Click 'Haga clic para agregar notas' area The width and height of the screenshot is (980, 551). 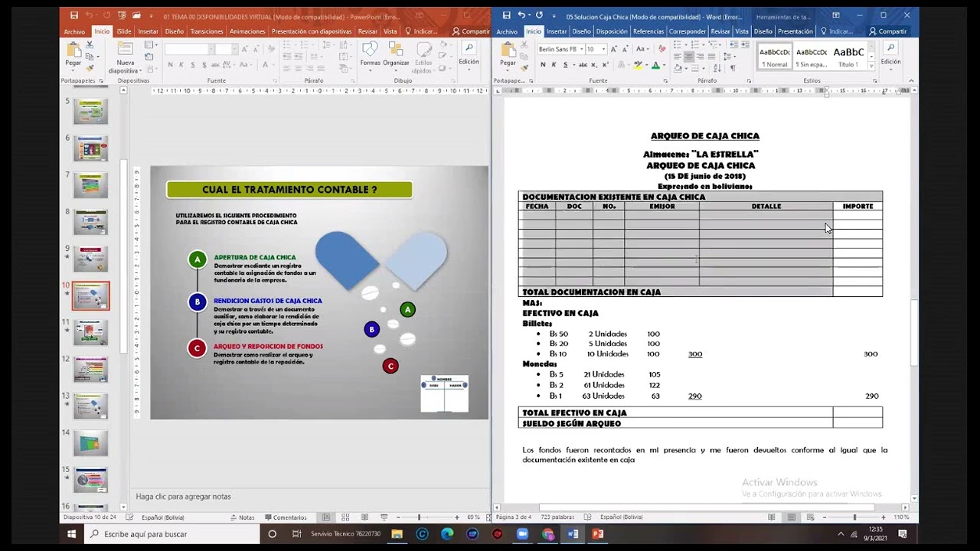(x=183, y=497)
